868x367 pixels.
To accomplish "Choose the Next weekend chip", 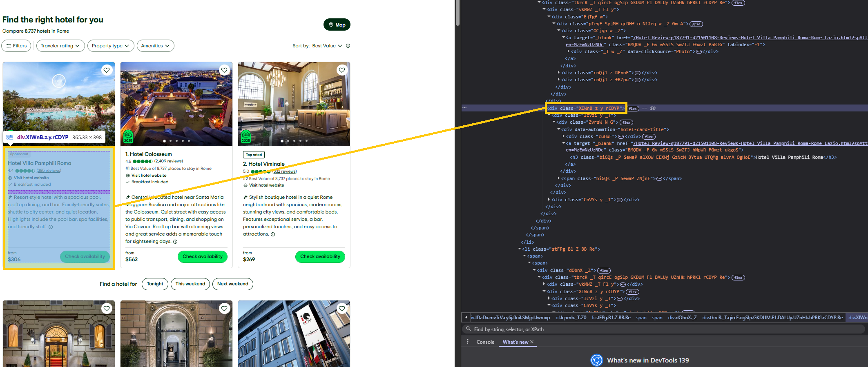I will pos(232,284).
